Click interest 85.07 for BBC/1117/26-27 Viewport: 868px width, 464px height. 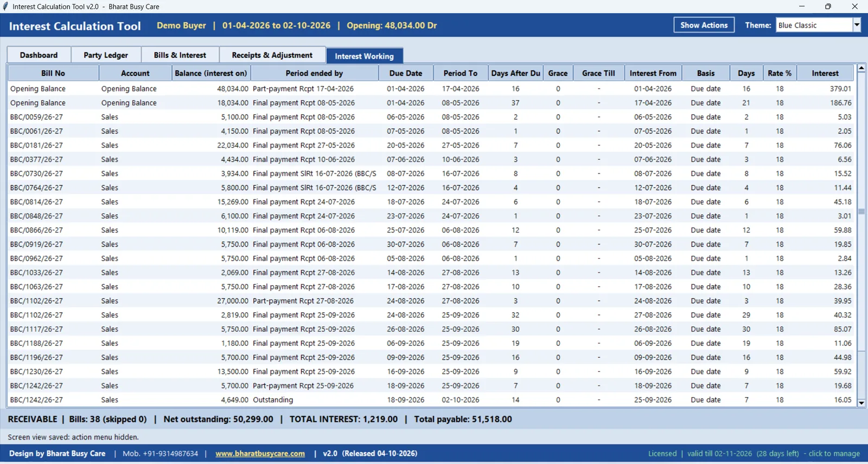(x=843, y=329)
